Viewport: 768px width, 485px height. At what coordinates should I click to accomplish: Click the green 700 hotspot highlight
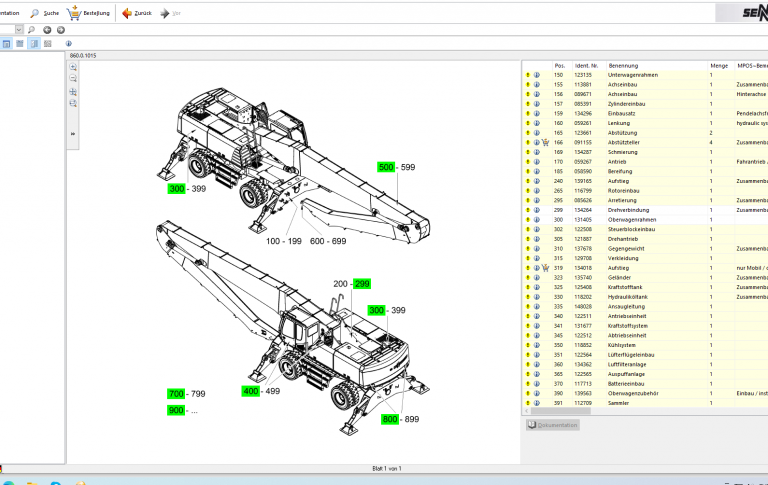pyautogui.click(x=177, y=395)
